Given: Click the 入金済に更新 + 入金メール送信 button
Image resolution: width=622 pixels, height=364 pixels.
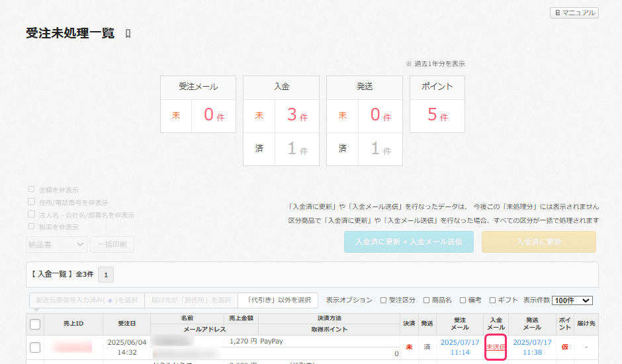Looking at the screenshot, I should pyautogui.click(x=408, y=242).
